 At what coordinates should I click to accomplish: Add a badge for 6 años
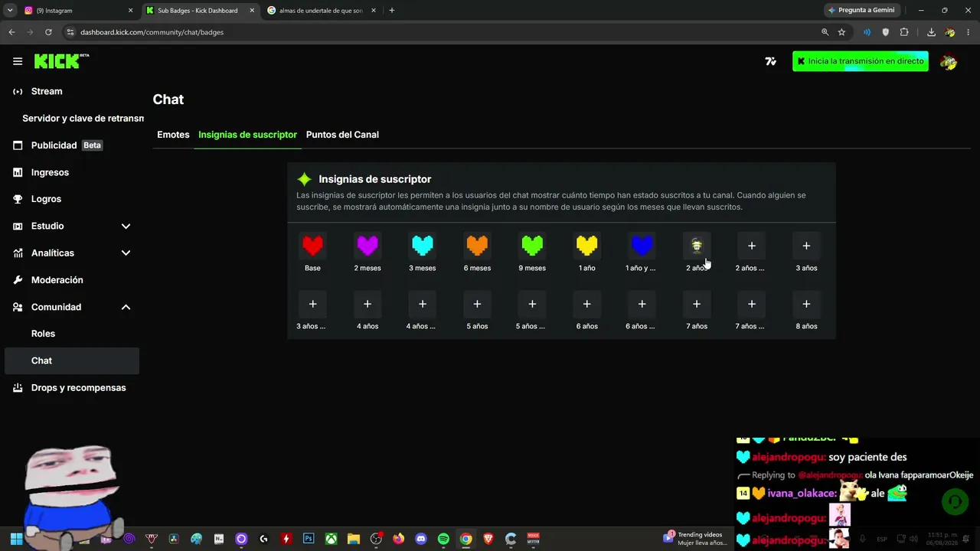(587, 304)
